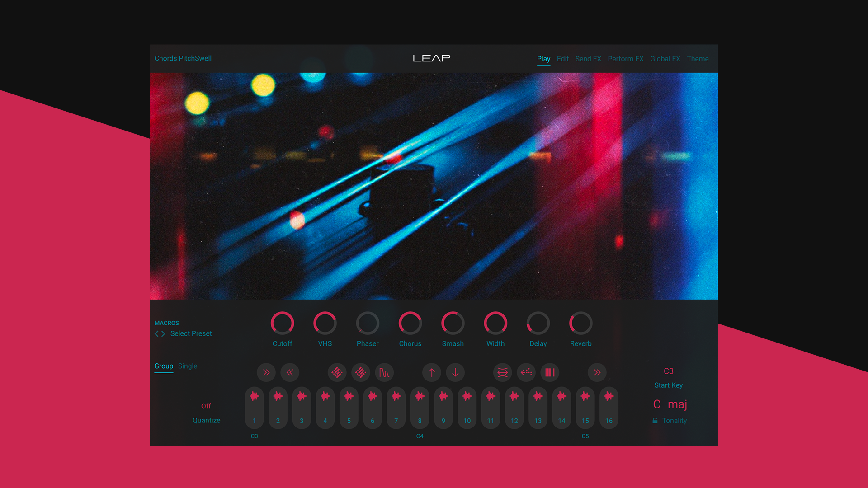Image resolution: width=868 pixels, height=488 pixels.
Task: Change tonality from maj to another mode
Action: (x=678, y=404)
